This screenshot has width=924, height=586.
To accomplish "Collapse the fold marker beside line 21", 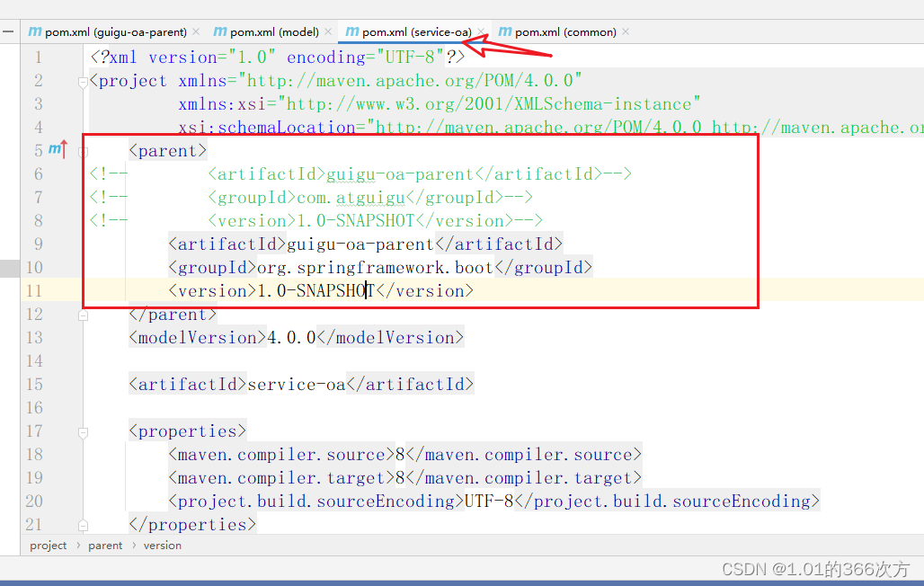I will point(83,525).
